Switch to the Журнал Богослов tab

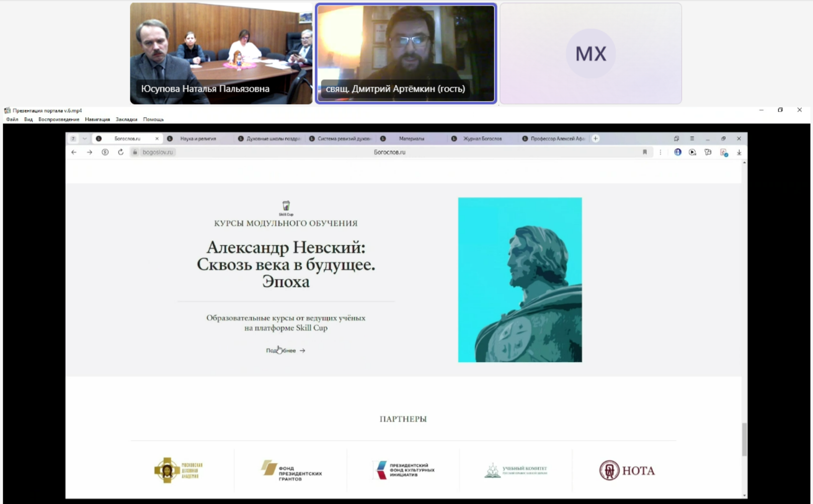[482, 139]
